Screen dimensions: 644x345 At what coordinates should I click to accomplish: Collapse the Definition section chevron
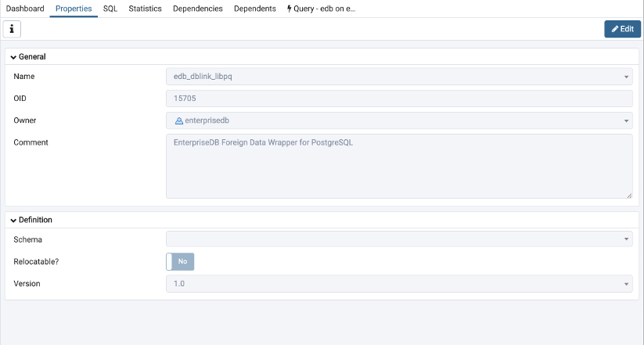click(x=13, y=221)
